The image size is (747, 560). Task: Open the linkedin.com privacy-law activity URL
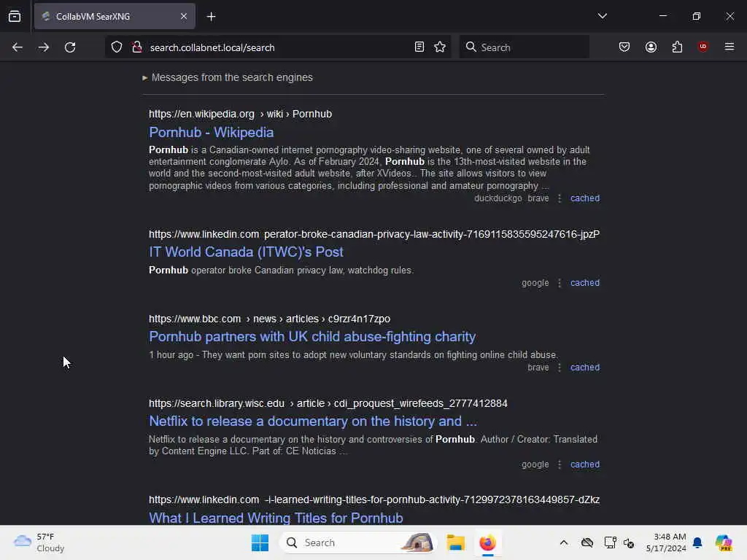point(374,234)
